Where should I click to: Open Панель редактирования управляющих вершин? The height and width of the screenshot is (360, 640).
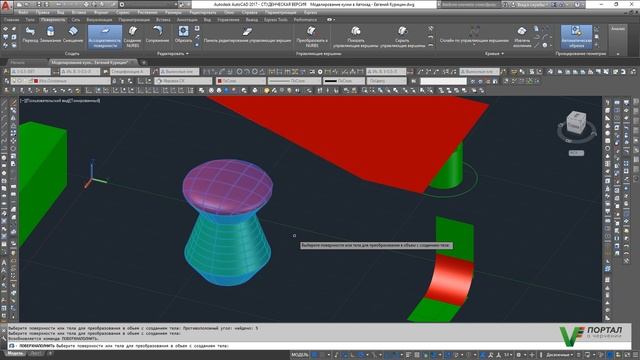tap(247, 35)
